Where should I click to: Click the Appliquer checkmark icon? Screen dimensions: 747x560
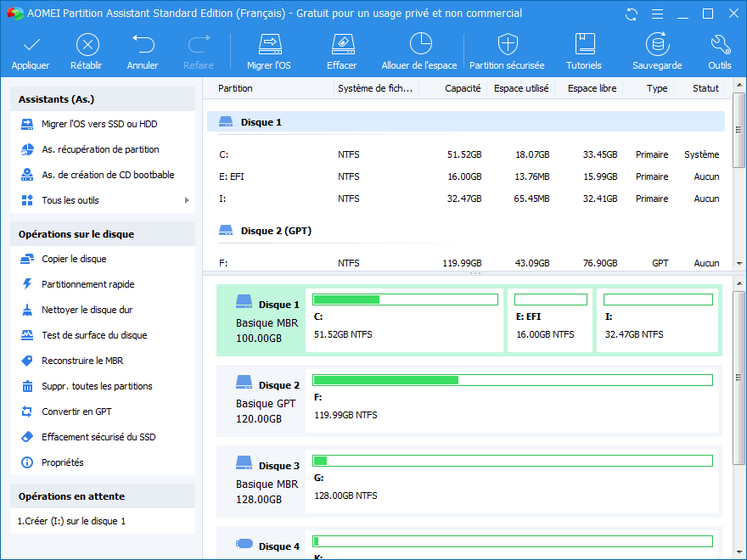(x=31, y=45)
